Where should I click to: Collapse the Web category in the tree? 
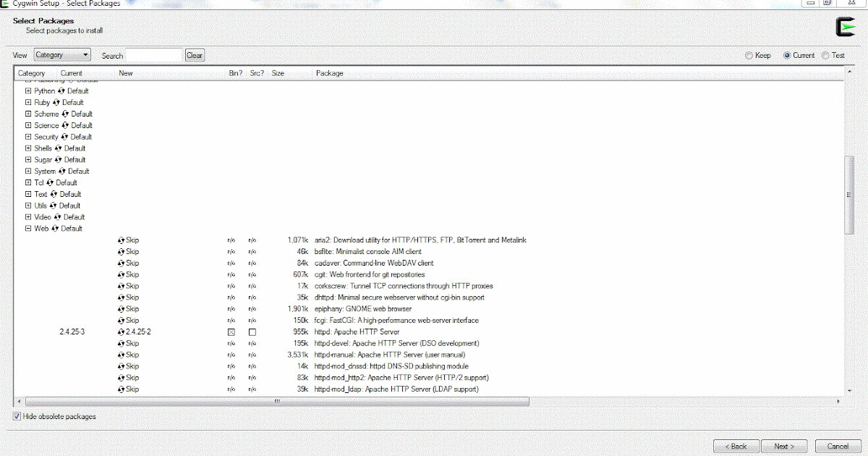point(27,228)
